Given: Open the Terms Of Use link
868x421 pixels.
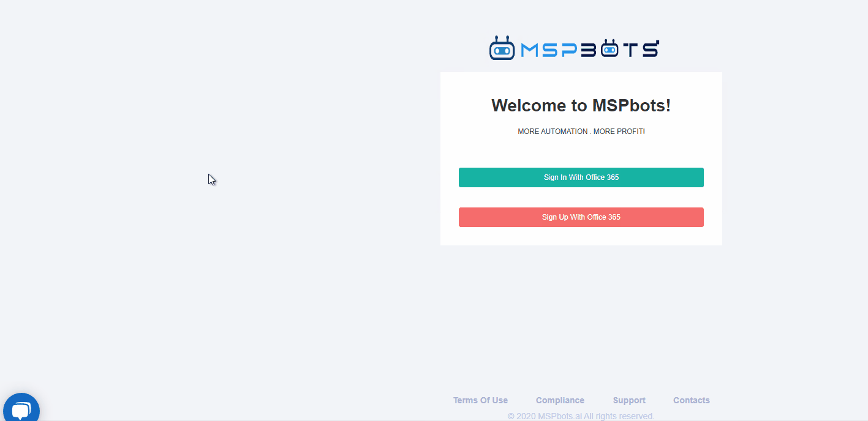Looking at the screenshot, I should click(x=480, y=400).
